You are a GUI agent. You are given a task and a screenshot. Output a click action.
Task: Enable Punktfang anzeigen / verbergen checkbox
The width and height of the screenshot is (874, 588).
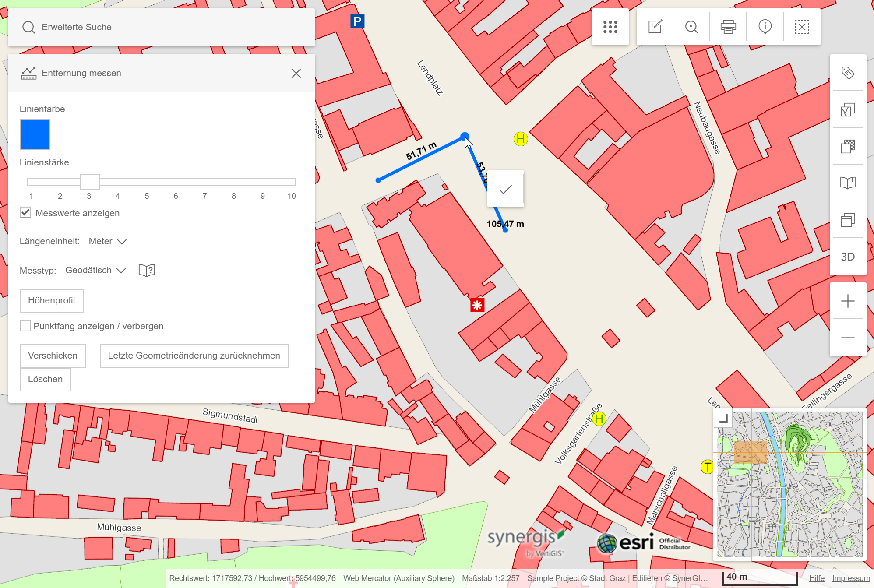[25, 326]
